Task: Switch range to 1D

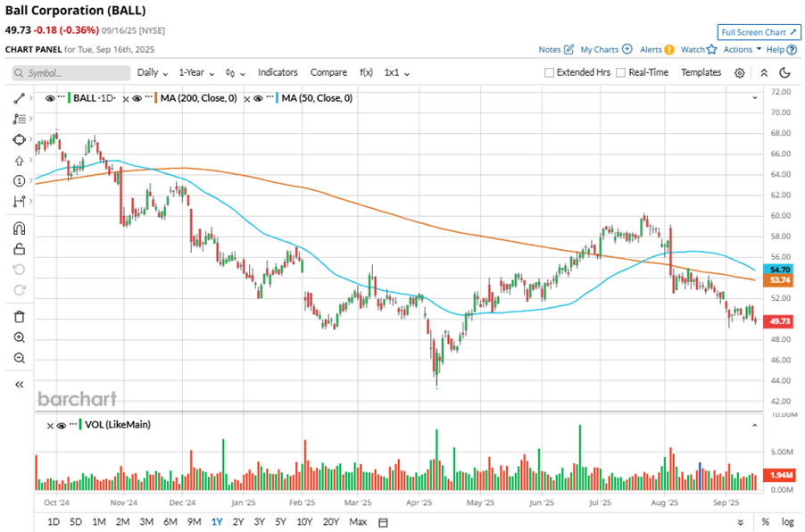Action: point(54,522)
